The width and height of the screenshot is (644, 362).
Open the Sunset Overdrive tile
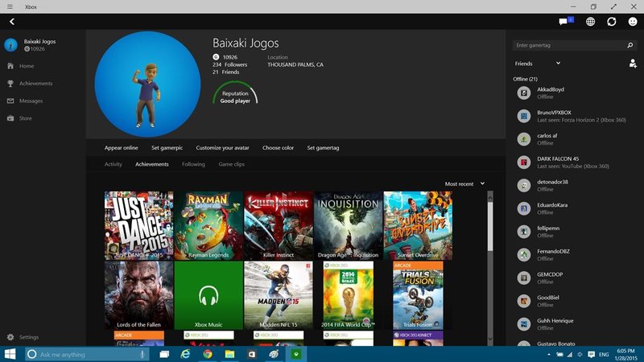pyautogui.click(x=418, y=226)
